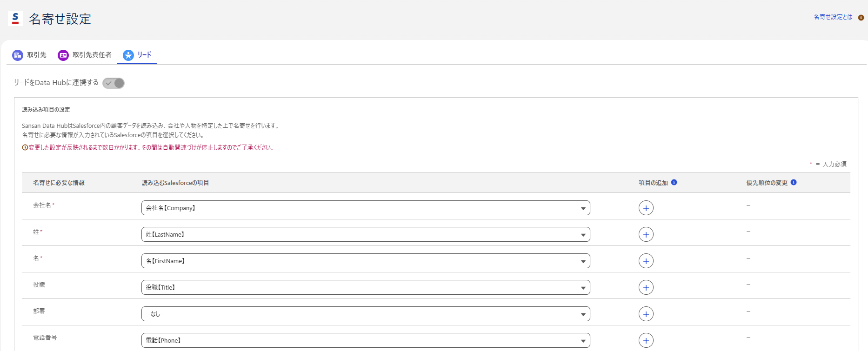This screenshot has width=868, height=351.
Task: Open the 名【FirstName】 dropdown
Action: click(366, 261)
